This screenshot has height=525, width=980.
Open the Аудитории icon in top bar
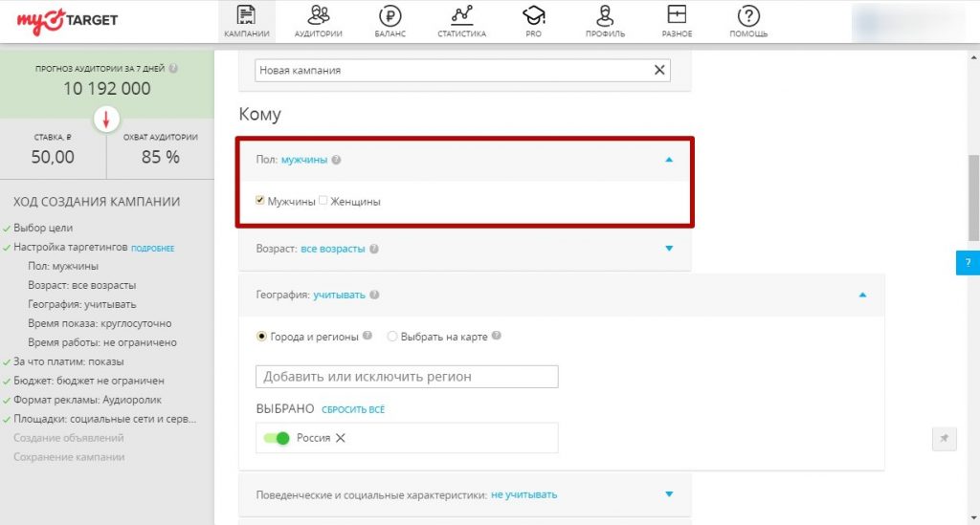tap(319, 16)
